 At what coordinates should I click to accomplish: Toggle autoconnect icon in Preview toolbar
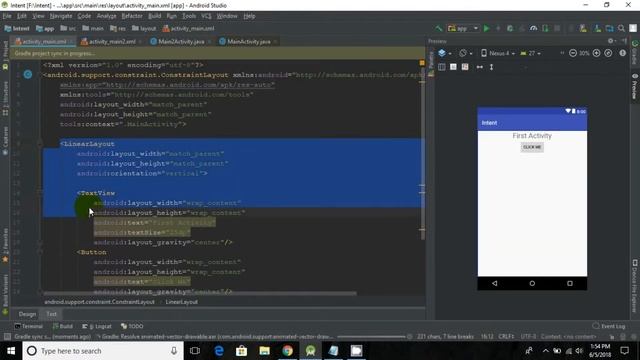pyautogui.click(x=453, y=67)
